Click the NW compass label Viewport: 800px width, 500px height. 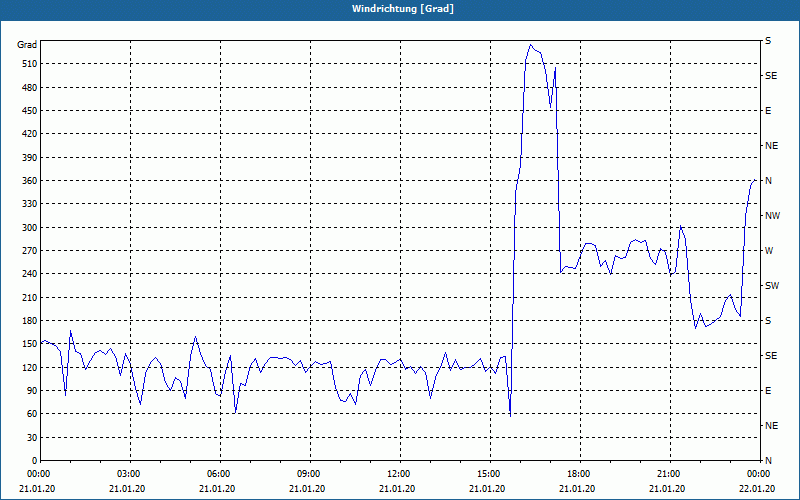[x=772, y=216]
